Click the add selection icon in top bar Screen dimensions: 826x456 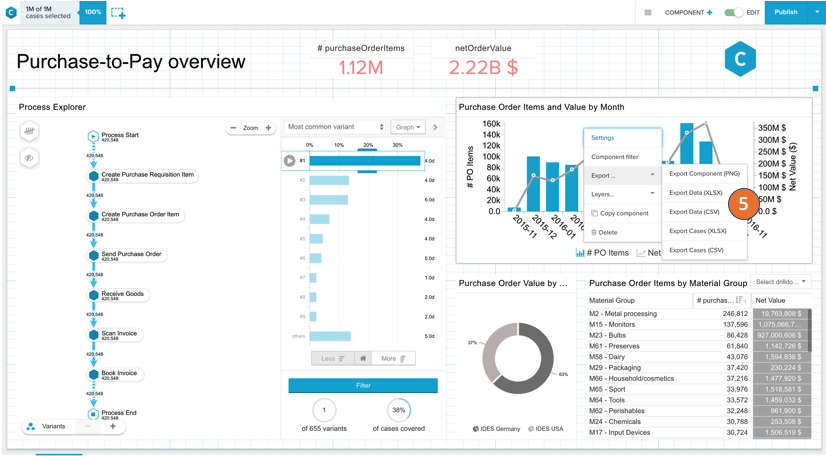coord(118,13)
